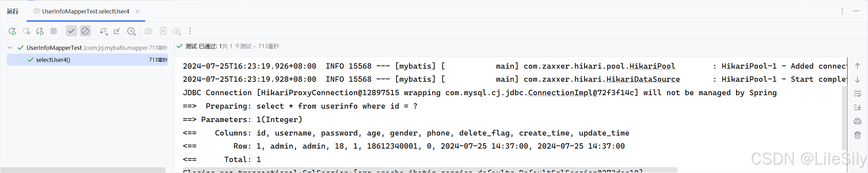Screen dimensions: 868x173
Task: Stop the running test process
Action: point(54,31)
